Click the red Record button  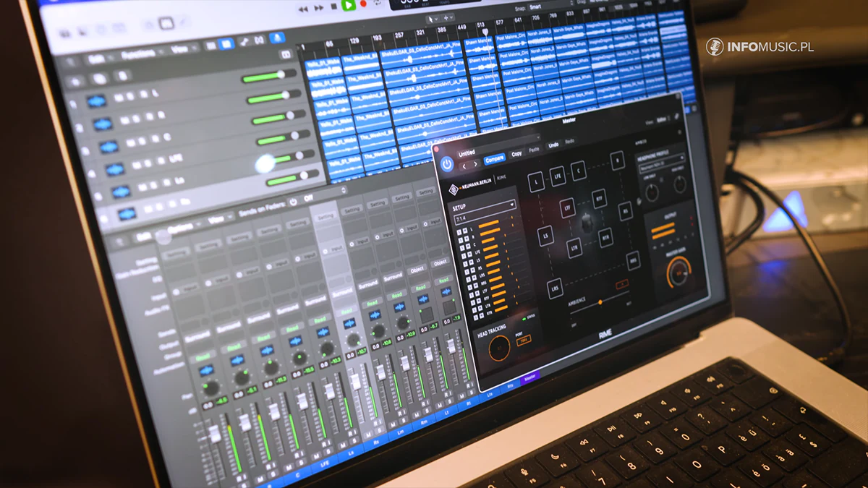coord(363,4)
